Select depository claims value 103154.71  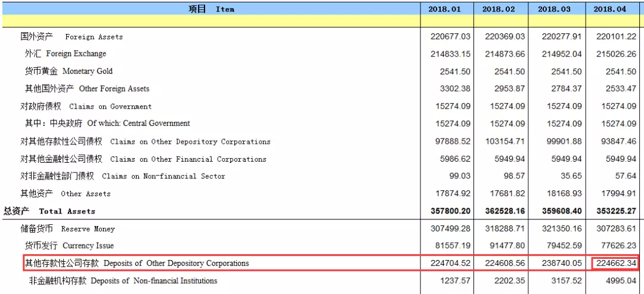pos(505,142)
